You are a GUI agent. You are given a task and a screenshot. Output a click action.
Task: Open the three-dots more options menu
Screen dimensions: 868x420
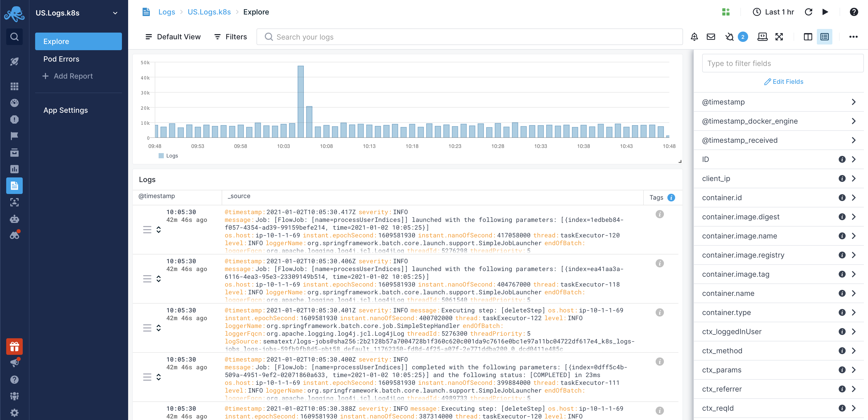coord(853,37)
